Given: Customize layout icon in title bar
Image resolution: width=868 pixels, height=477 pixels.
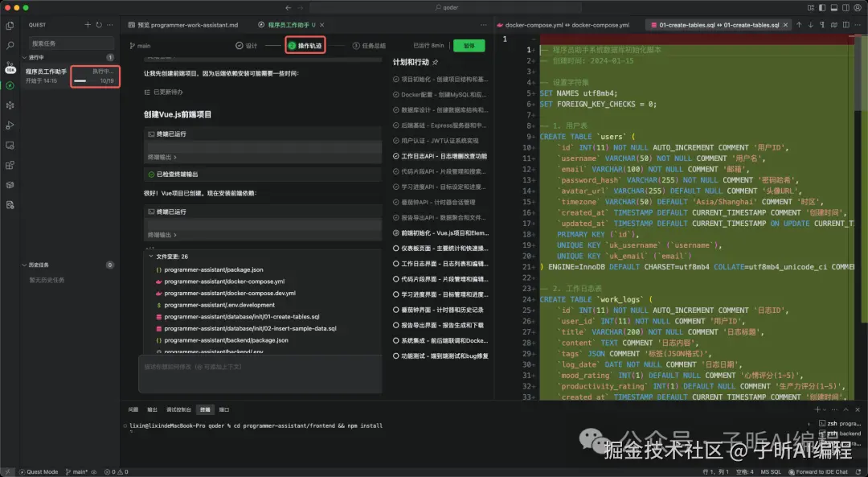Looking at the screenshot, I should pos(810,8).
